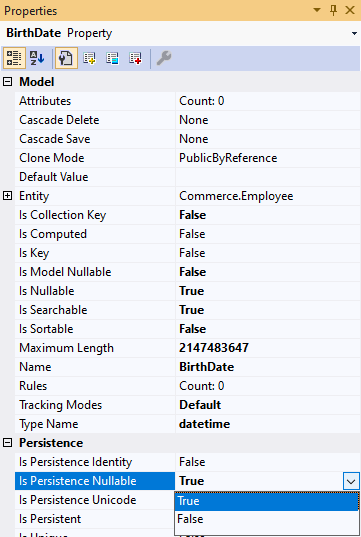Click the Rules Count: 0 value
The width and height of the screenshot is (361, 537).
click(267, 386)
